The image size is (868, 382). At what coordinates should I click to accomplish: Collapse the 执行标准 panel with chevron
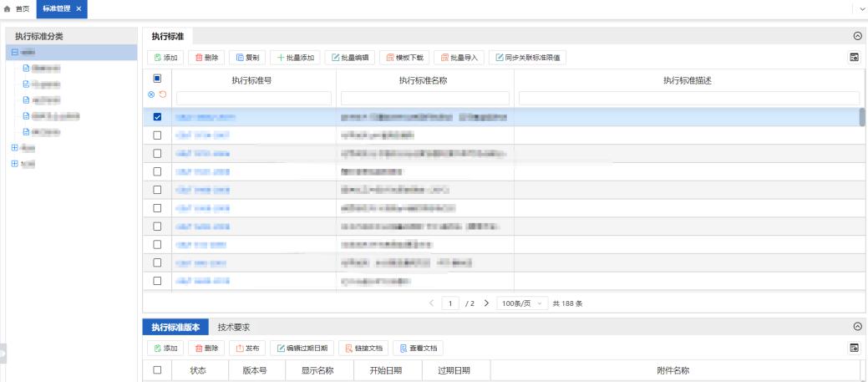856,36
